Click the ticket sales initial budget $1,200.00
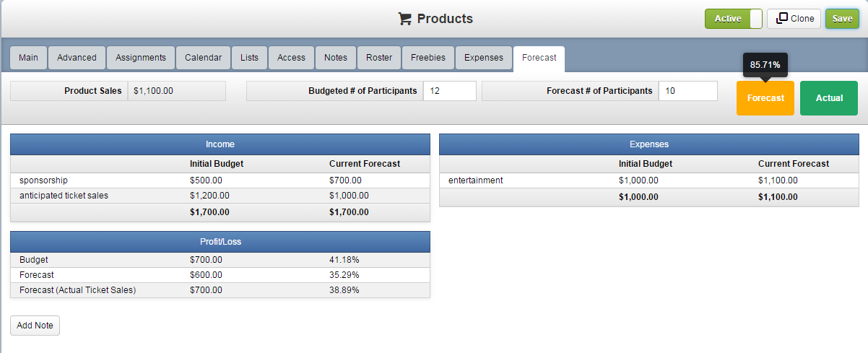 pyautogui.click(x=209, y=196)
